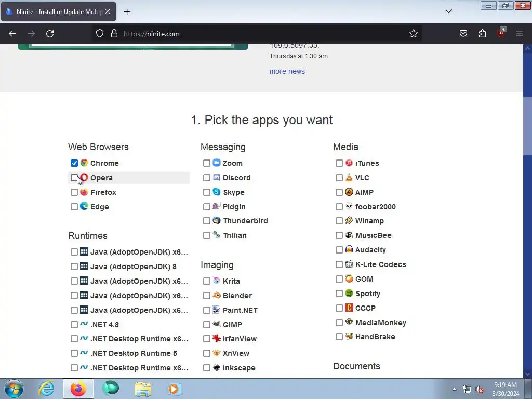Click the Chrome app icon
Viewport: 532px width, 399px height.
(x=84, y=163)
